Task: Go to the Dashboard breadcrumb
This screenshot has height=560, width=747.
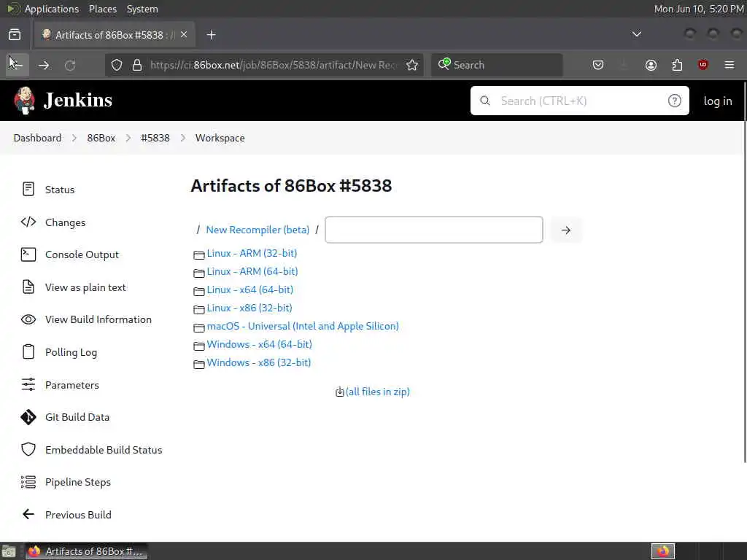Action: [37, 138]
